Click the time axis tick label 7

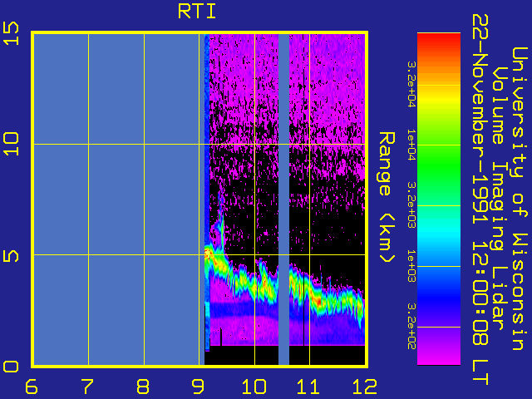click(87, 387)
